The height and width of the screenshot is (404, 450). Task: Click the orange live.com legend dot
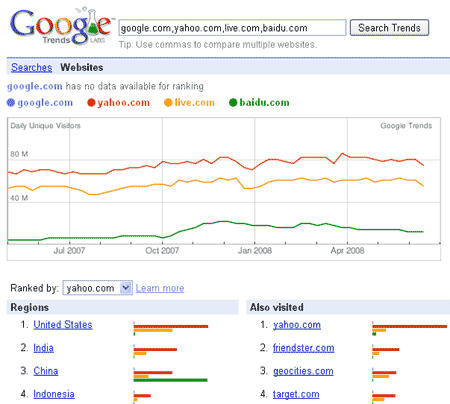click(168, 103)
